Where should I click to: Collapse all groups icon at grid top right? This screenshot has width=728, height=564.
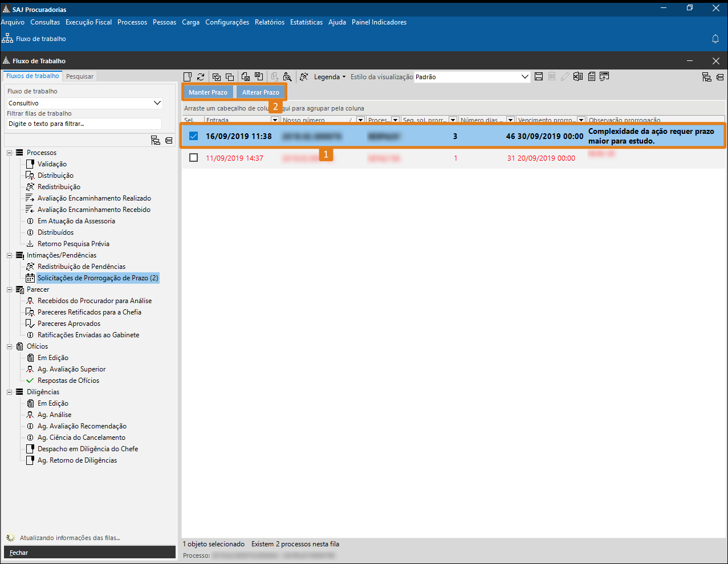[720, 77]
